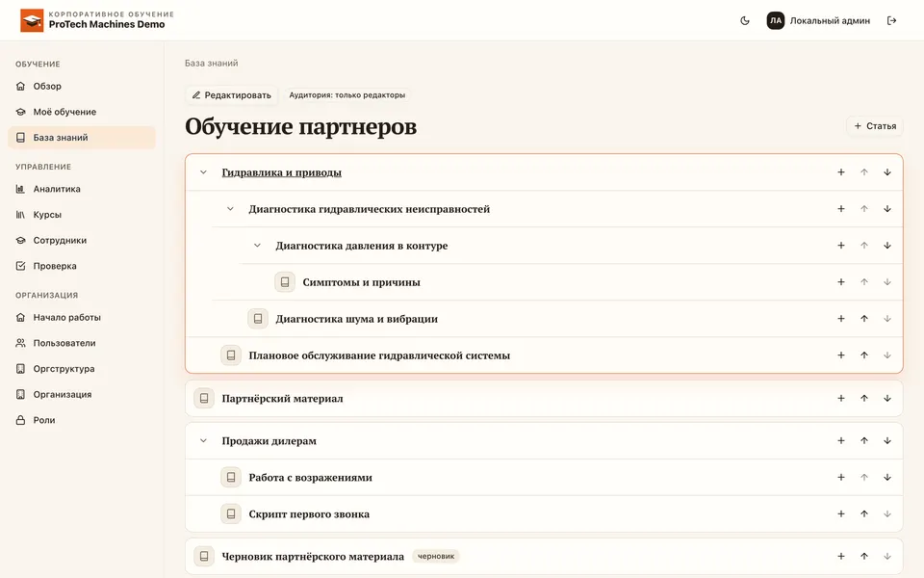The image size is (924, 578).
Task: Click plus in Партнёрский материал row
Action: pyautogui.click(x=841, y=398)
